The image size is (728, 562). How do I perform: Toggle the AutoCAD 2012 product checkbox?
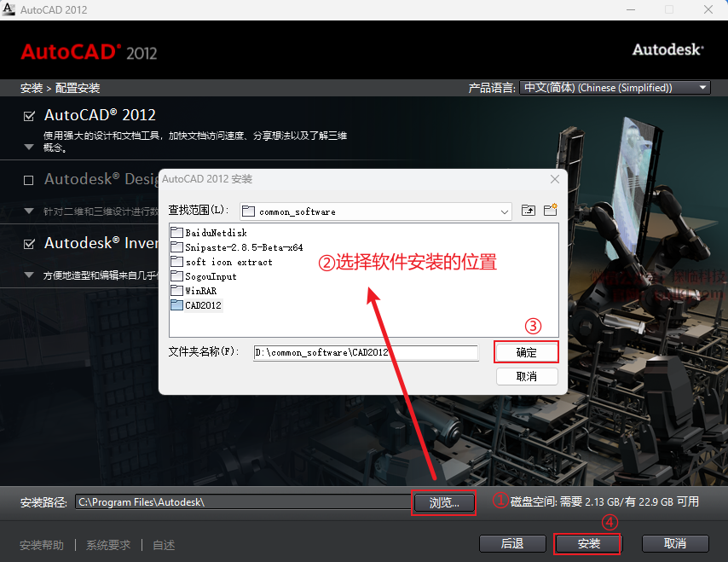(29, 116)
